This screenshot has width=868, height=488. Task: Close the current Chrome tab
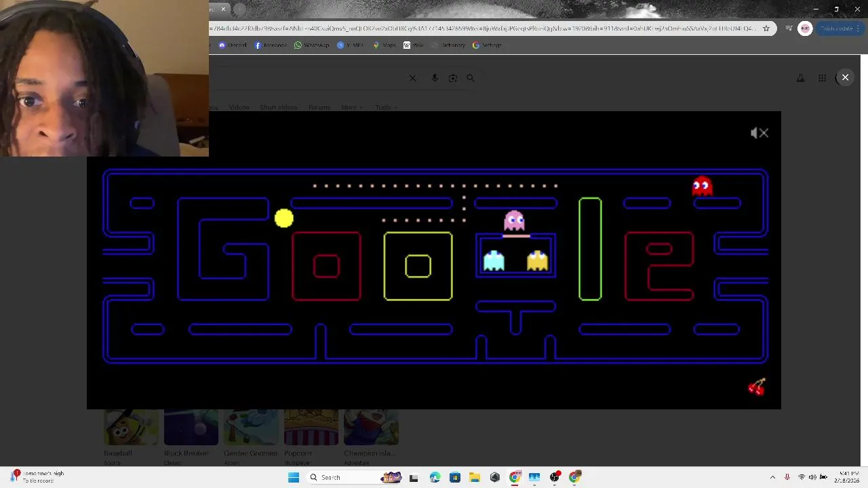(223, 9)
